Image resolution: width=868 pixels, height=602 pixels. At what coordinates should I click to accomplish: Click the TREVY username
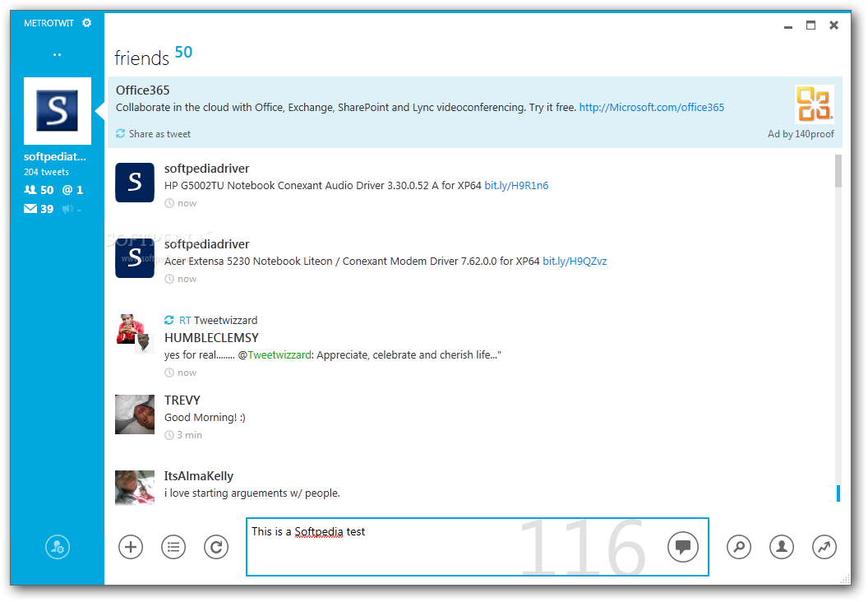coord(182,401)
